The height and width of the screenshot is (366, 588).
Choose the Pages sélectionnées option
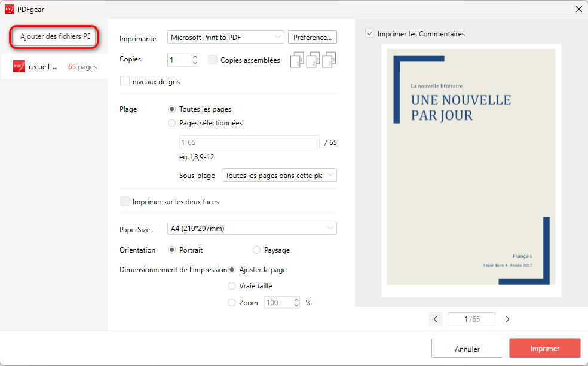(173, 123)
